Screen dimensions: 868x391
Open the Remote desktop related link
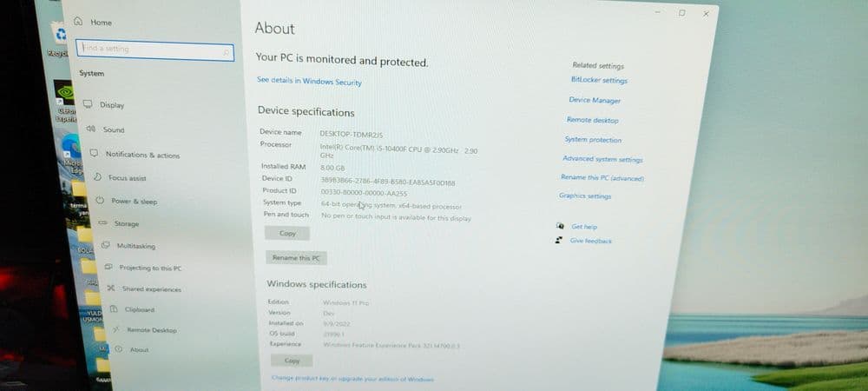click(x=592, y=120)
